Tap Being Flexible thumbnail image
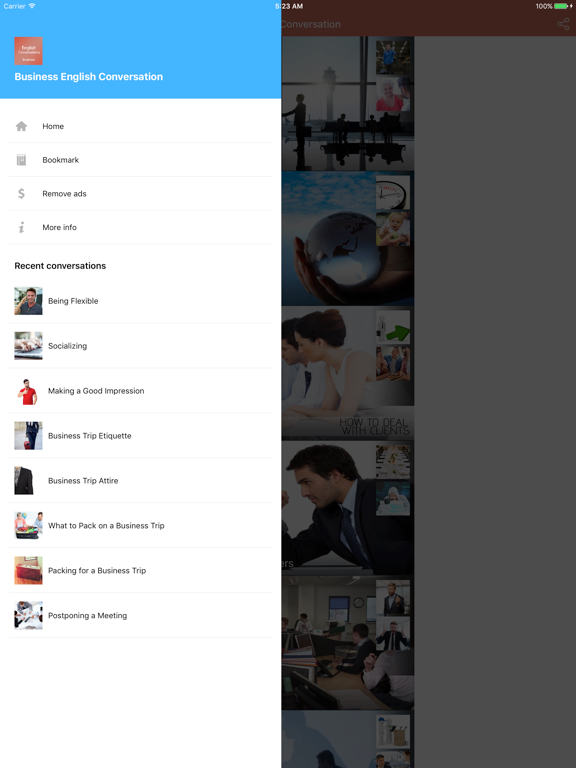The width and height of the screenshot is (576, 768). [28, 301]
